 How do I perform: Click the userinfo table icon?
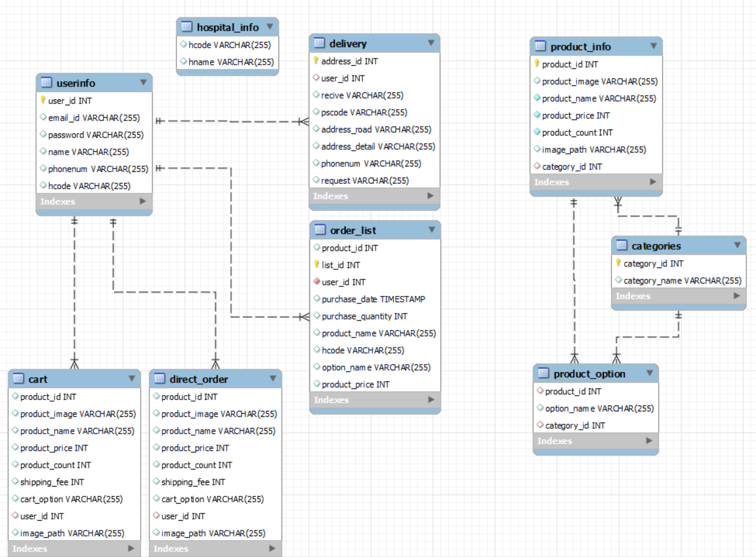[x=46, y=82]
